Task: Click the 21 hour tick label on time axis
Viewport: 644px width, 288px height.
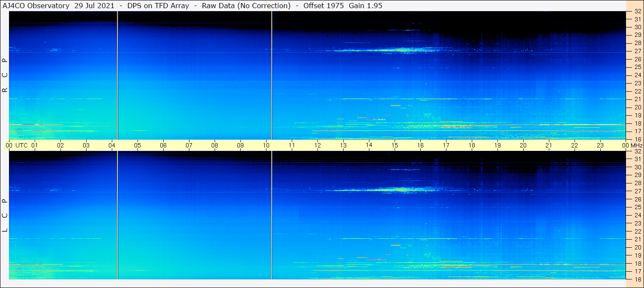Action: point(549,145)
